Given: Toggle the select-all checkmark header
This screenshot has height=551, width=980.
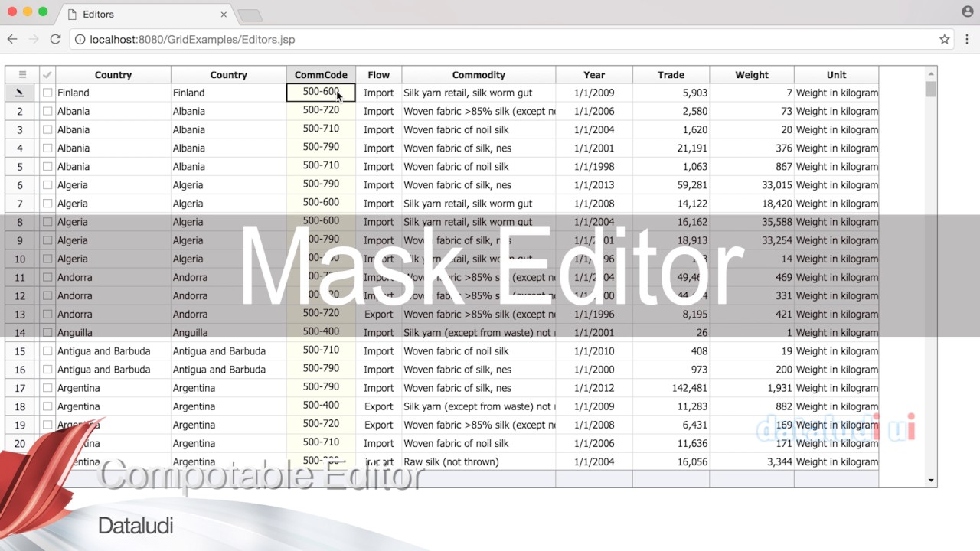Looking at the screenshot, I should pyautogui.click(x=47, y=75).
